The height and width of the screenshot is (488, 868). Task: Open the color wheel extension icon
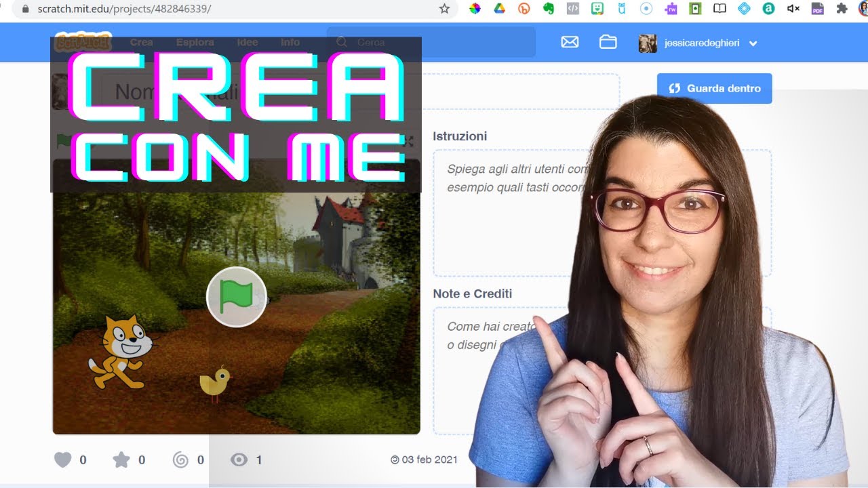click(475, 9)
